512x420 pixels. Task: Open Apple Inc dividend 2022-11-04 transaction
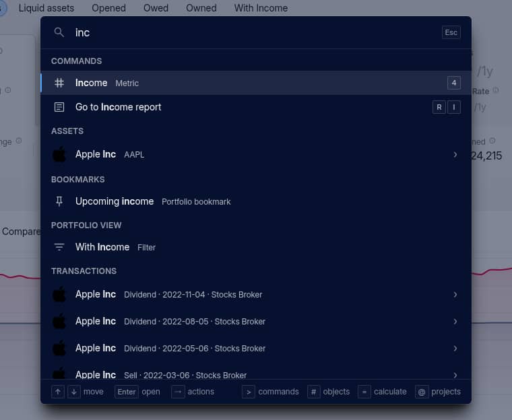pyautogui.click(x=256, y=294)
